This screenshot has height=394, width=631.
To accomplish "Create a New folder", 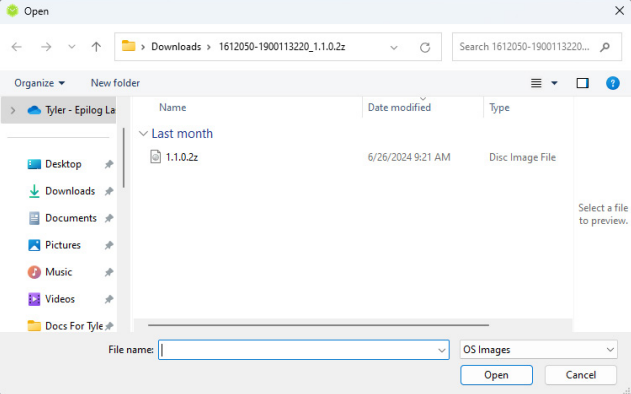I will [x=115, y=83].
